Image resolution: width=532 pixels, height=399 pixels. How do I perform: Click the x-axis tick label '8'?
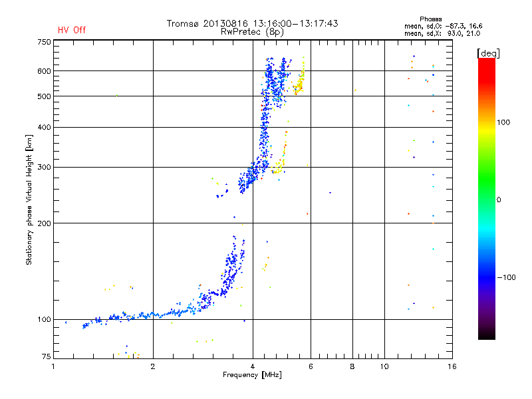point(352,366)
